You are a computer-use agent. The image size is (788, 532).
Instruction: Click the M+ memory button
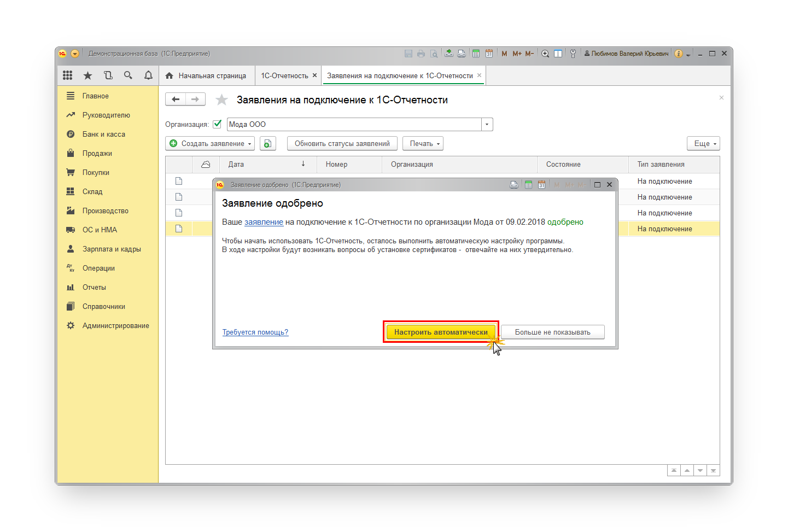coord(517,54)
